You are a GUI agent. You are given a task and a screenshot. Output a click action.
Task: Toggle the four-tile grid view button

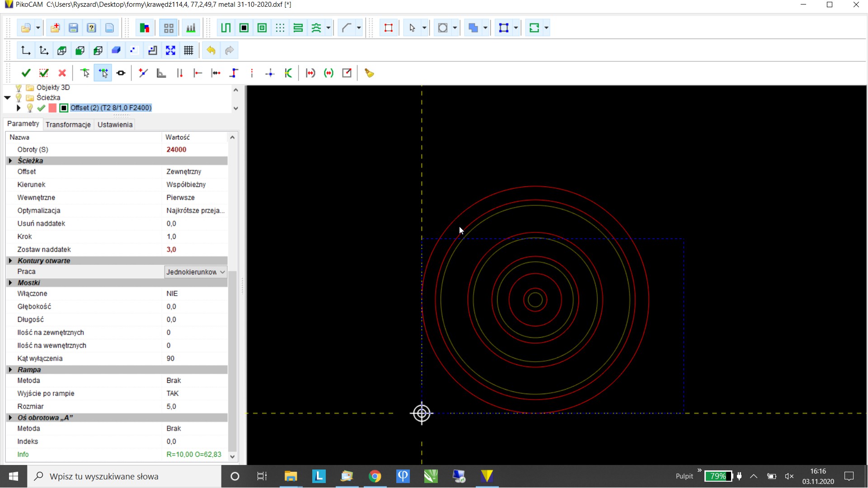tap(169, 28)
